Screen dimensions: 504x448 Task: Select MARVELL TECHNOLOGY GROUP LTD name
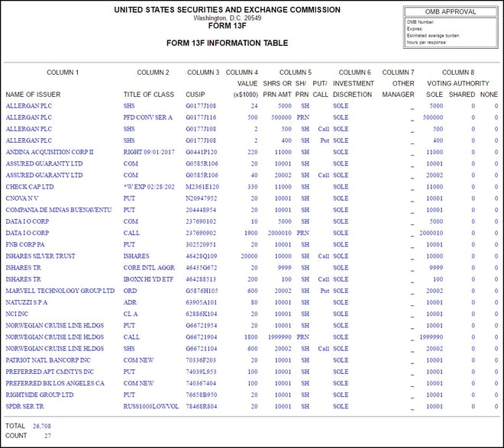(60, 291)
